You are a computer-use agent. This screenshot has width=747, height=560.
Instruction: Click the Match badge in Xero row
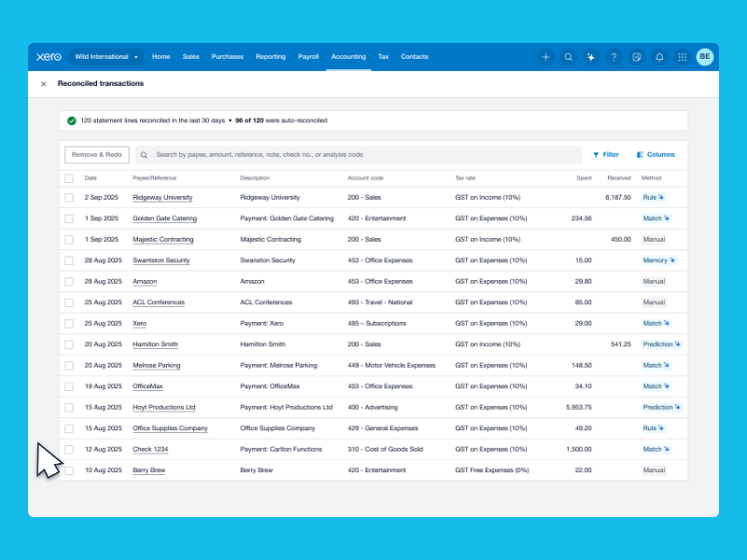(x=656, y=323)
